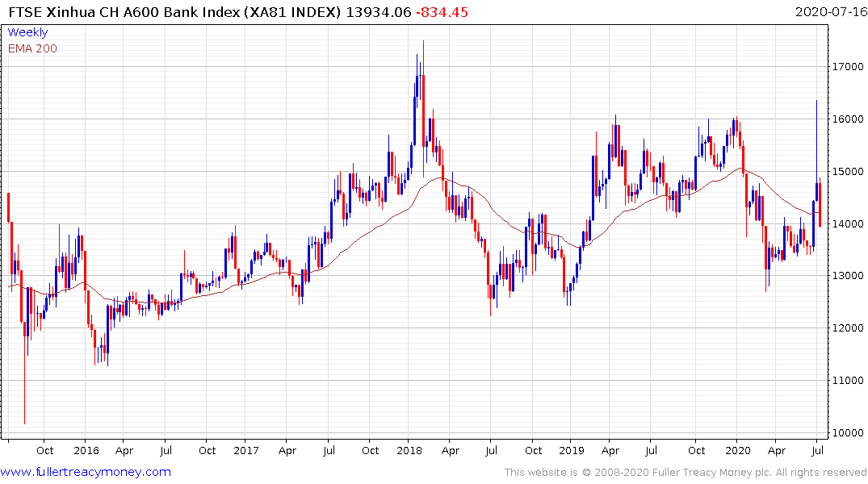Click the 2019 year label on time axis

[572, 450]
